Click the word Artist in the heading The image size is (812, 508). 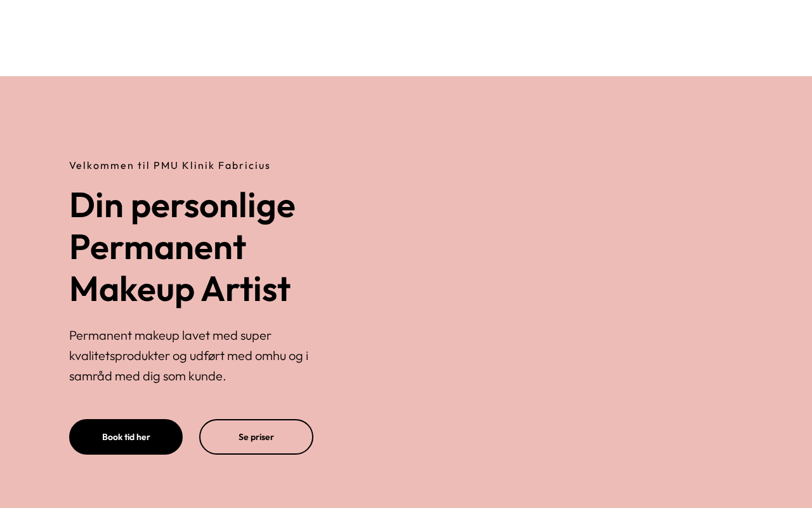pos(246,289)
